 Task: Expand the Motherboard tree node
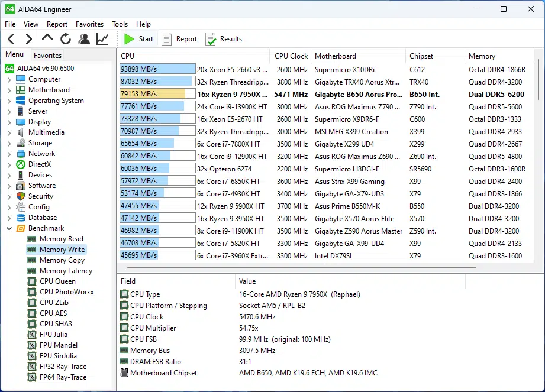coord(9,90)
